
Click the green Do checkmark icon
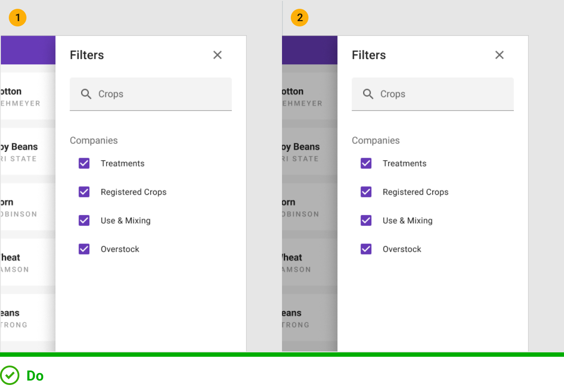click(x=10, y=376)
